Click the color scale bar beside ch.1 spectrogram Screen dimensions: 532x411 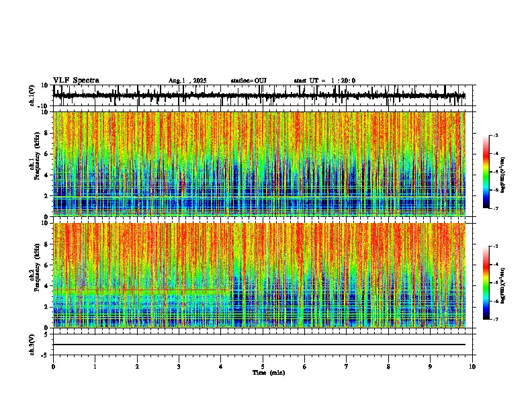click(486, 172)
